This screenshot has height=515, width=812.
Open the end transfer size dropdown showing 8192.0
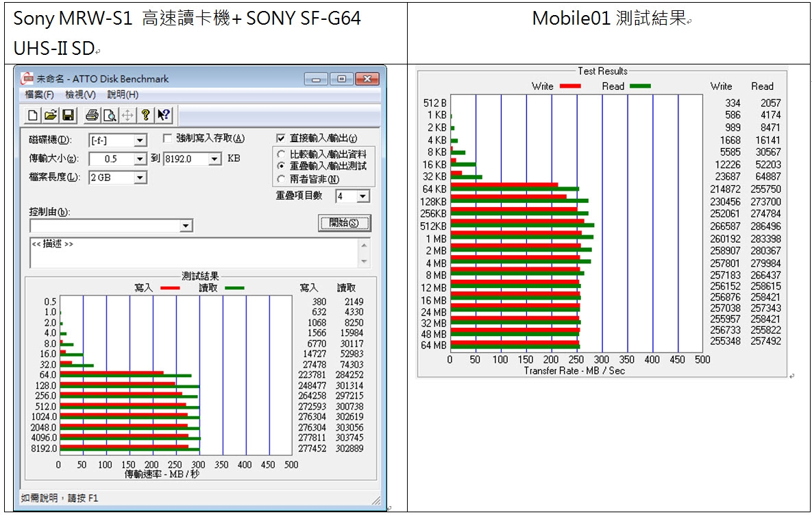(215, 159)
